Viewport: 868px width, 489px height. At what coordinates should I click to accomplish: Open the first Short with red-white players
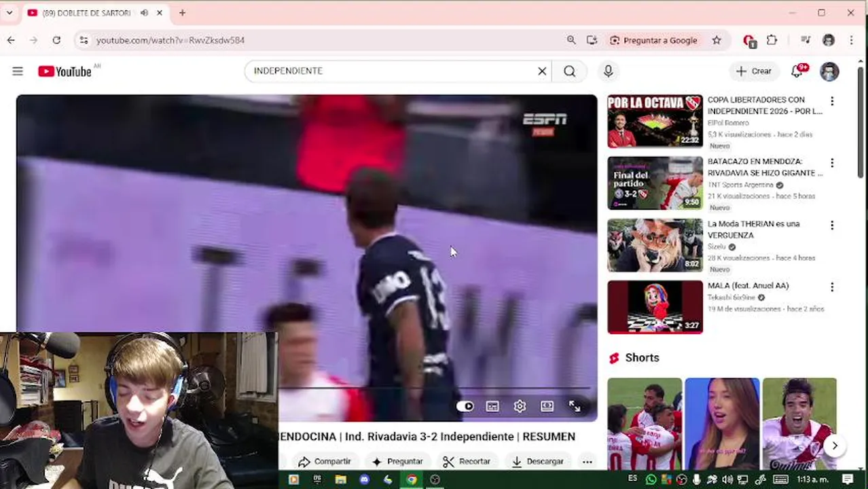coord(645,424)
